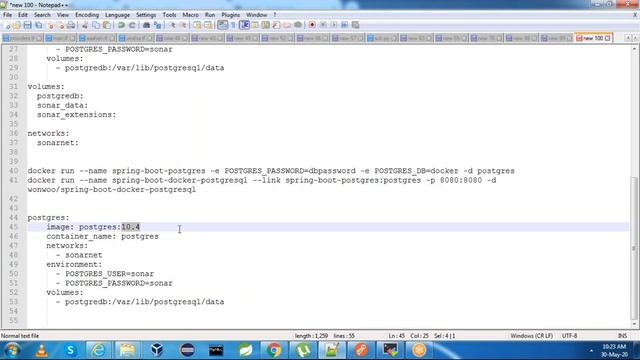Redo the edit with the Redo icon
This screenshot has width=640, height=360.
point(132,25)
